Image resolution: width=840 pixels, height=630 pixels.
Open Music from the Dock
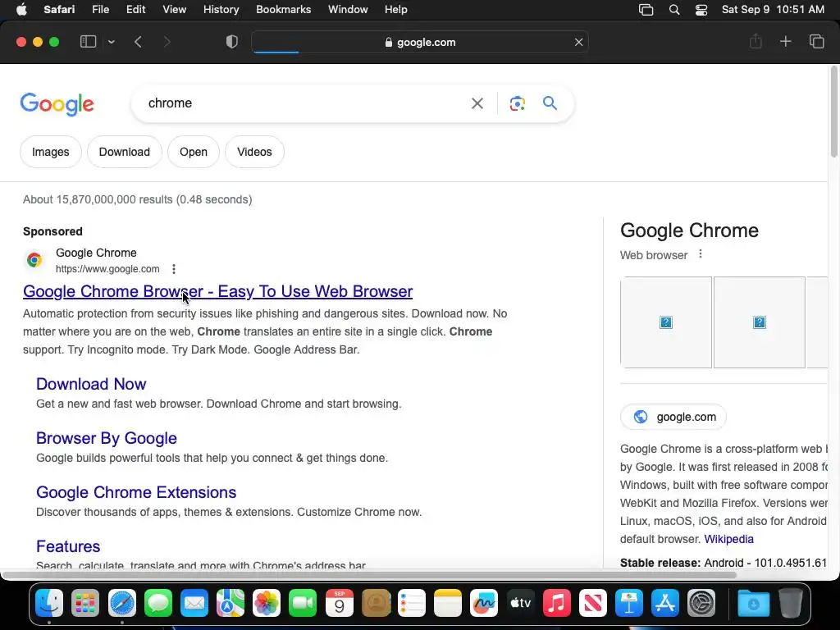557,603
